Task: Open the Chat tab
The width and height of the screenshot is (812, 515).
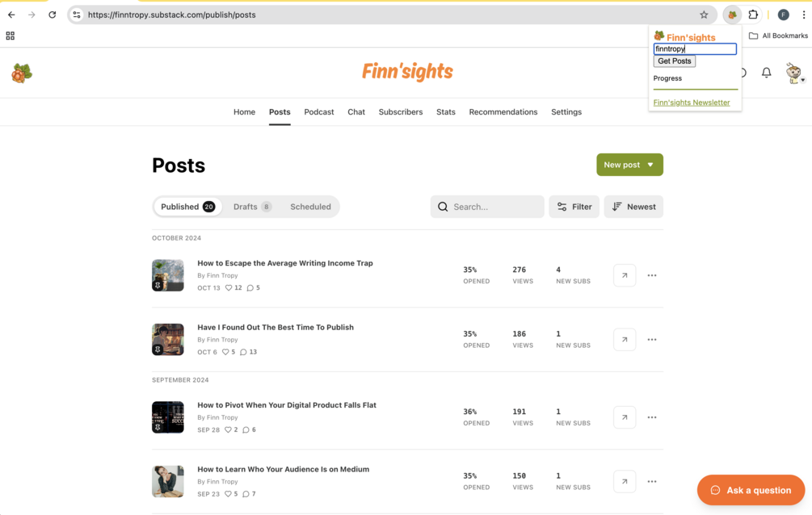Action: coord(356,112)
